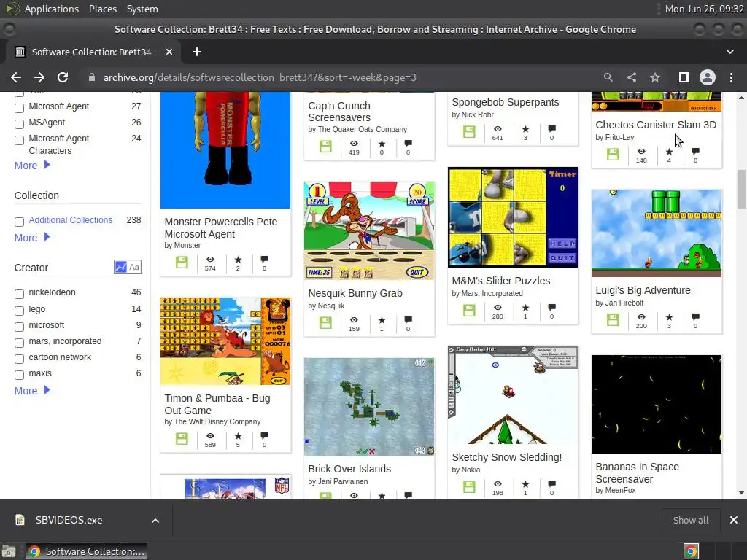This screenshot has width=747, height=560.
Task: Open a new browser tab
Action: click(x=197, y=52)
